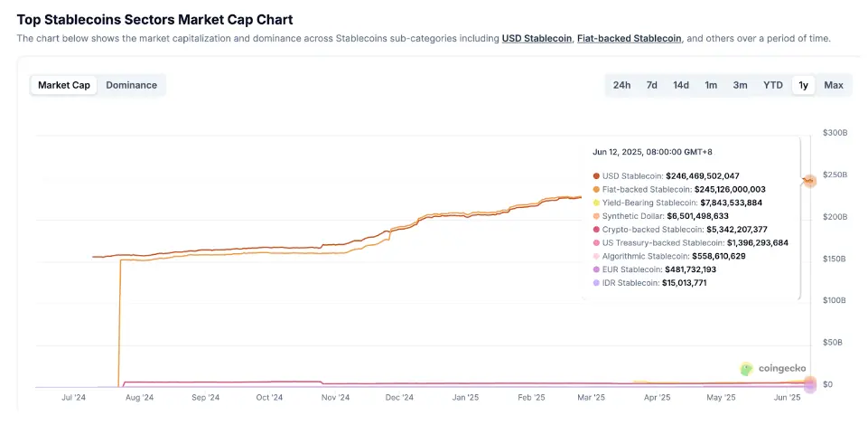
Task: Select the 24h time range
Action: point(621,85)
